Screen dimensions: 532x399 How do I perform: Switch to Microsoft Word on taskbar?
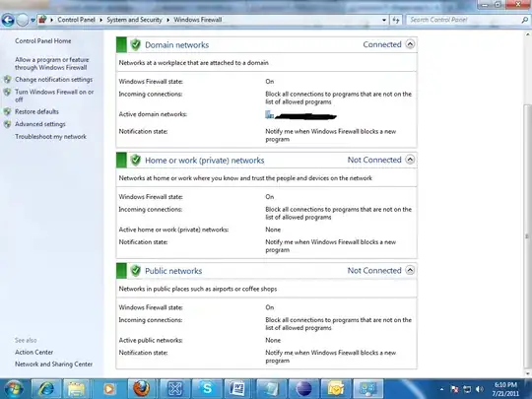coord(237,389)
